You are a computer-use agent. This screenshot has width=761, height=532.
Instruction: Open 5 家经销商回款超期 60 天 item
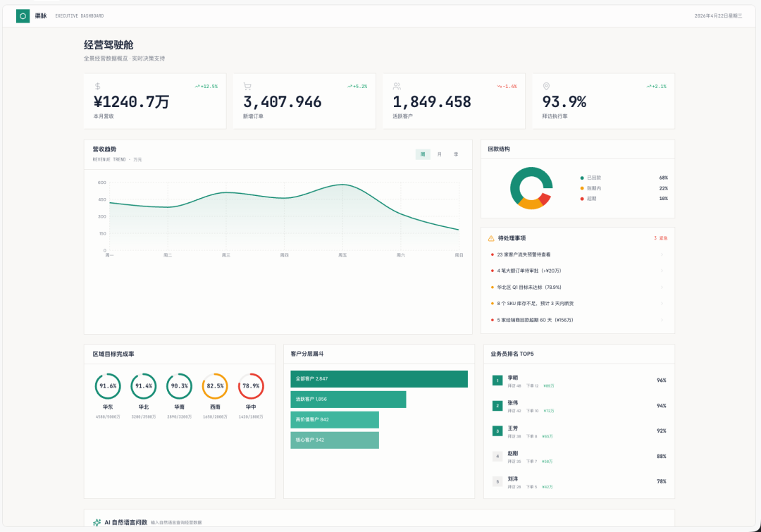coord(578,320)
